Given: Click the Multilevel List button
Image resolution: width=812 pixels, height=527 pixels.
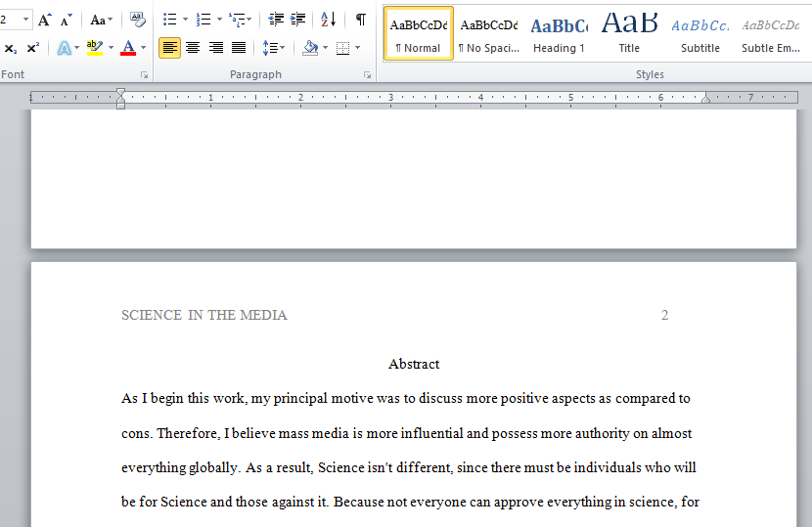Looking at the screenshot, I should [x=240, y=21].
